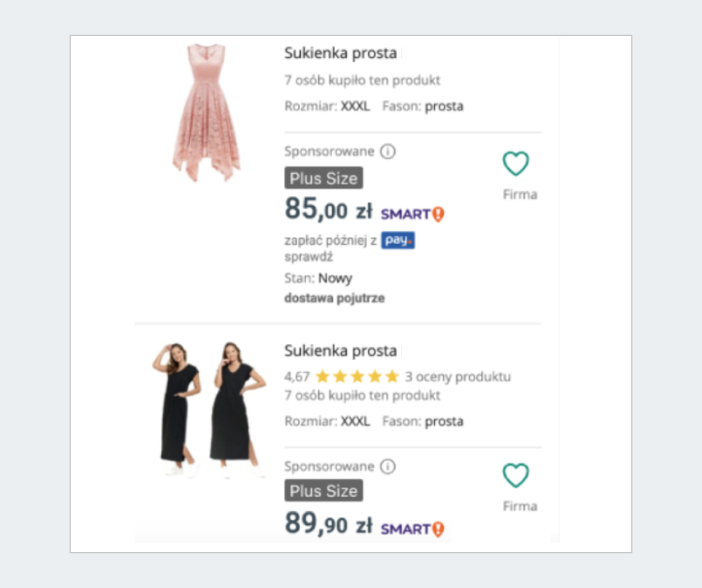Image resolution: width=702 pixels, height=588 pixels.
Task: Click the Pay payment badge icon
Action: [x=398, y=240]
